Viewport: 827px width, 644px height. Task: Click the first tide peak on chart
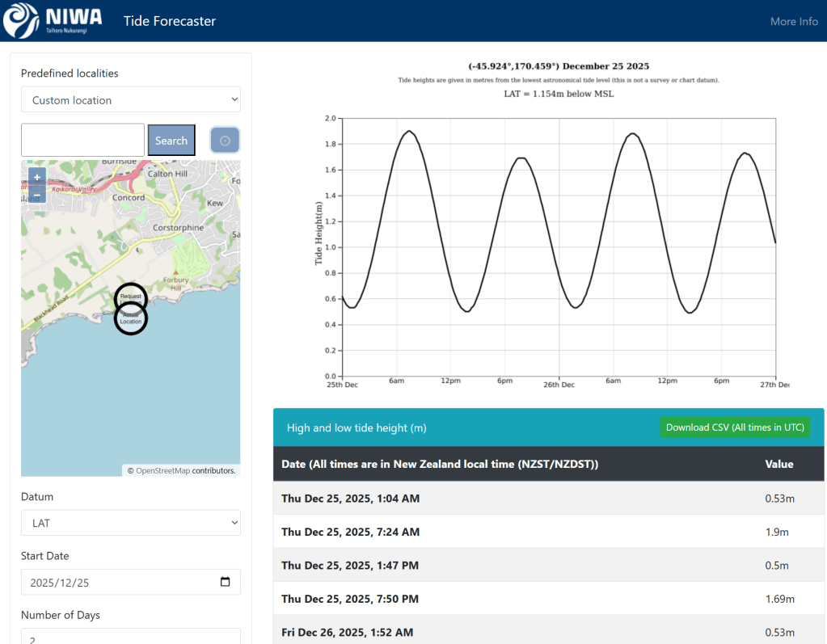click(x=410, y=131)
